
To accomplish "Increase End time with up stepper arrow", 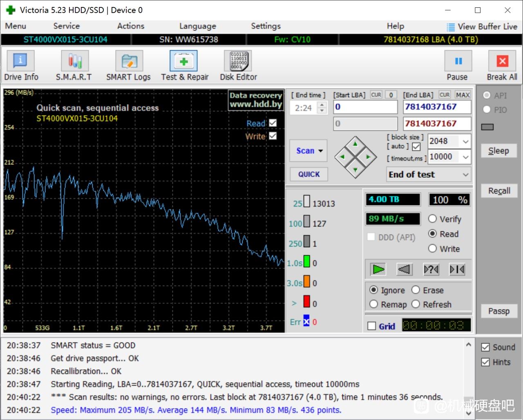I will click(x=322, y=105).
